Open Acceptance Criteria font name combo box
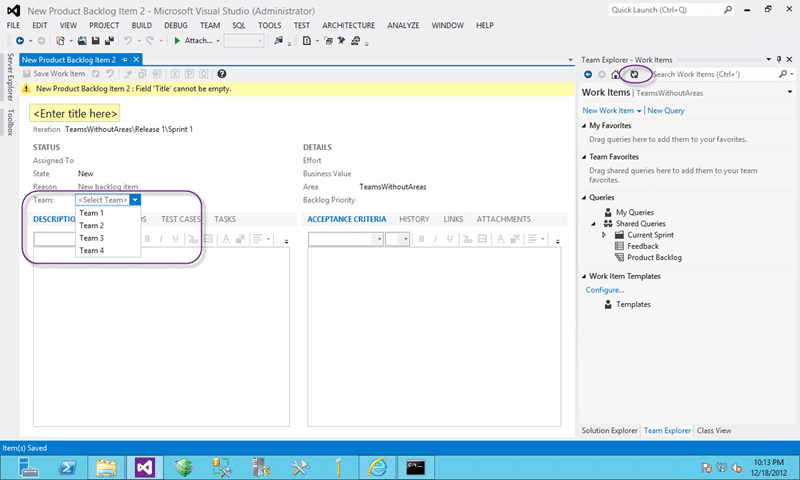This screenshot has height=480, width=800. click(x=345, y=239)
